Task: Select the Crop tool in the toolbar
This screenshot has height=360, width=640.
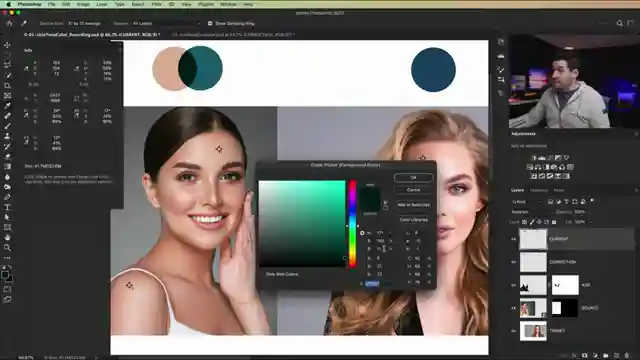Action: (7, 86)
